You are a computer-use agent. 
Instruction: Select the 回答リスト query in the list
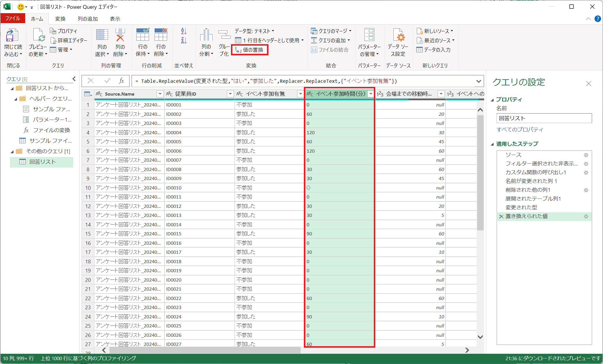pyautogui.click(x=42, y=162)
